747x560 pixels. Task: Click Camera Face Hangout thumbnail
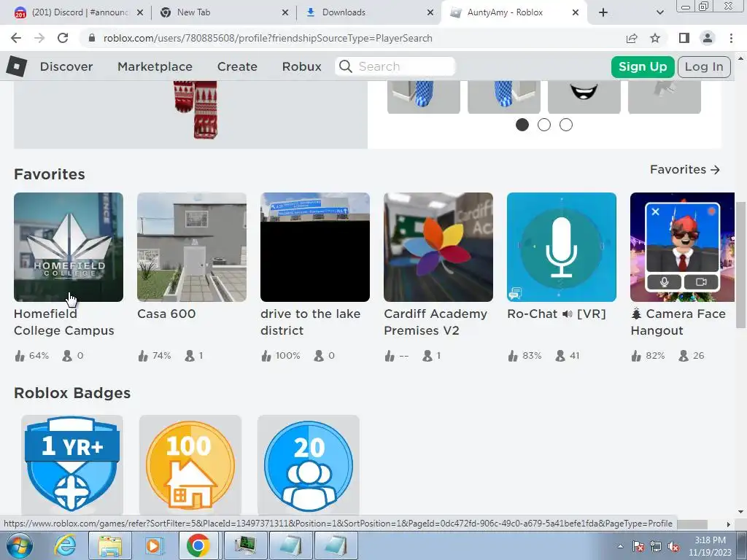click(682, 247)
